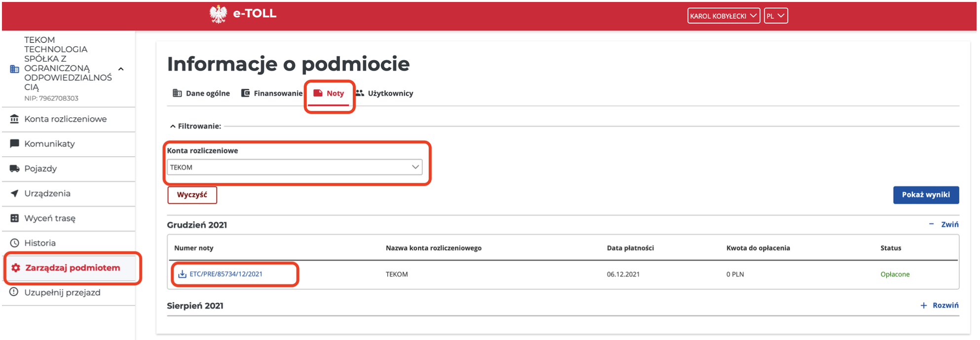Click the speech bubble icon for Komunikaty
This screenshot has height=340, width=980.
tap(14, 143)
